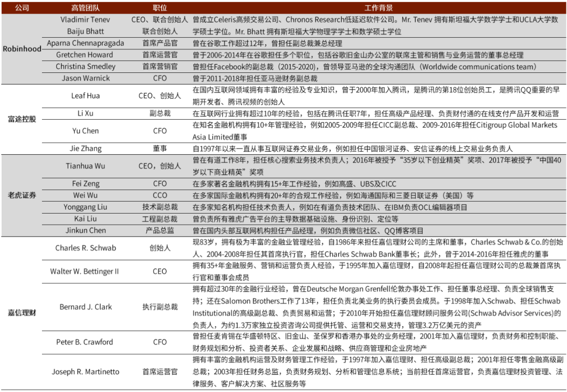Click the 技术副总裁 position cell
The height and width of the screenshot is (392, 567).
click(160, 207)
